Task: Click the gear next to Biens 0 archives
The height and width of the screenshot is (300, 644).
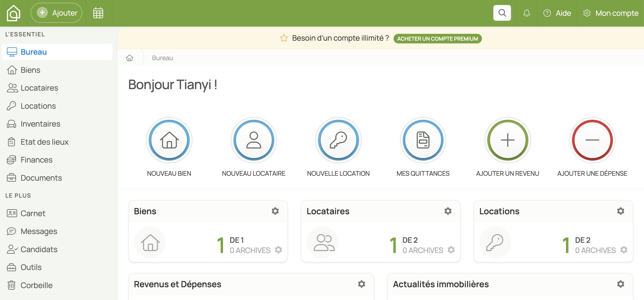Action: 279,250
